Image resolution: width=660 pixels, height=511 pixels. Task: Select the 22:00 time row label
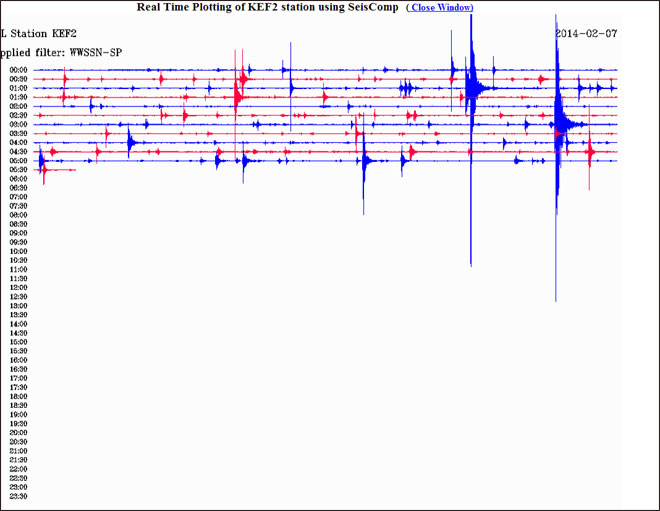[18, 469]
